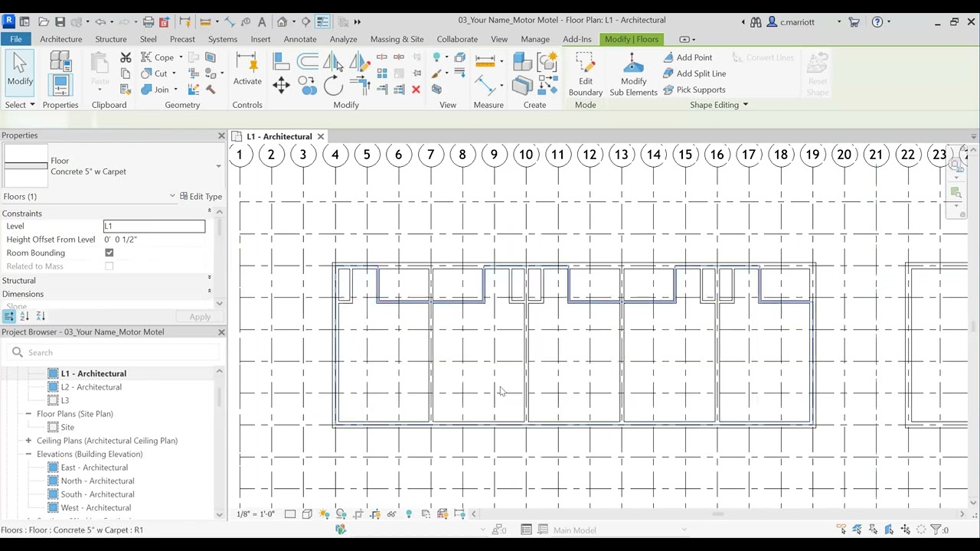Click Modify Sub Elements tool
Screen dimensions: 980x551
tap(633, 75)
